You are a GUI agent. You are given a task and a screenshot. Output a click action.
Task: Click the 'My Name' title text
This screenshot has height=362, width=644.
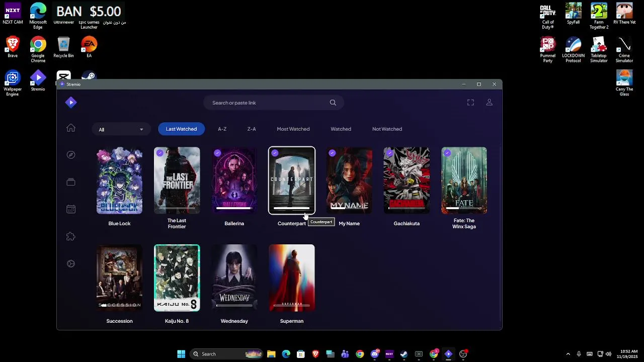pos(349,224)
